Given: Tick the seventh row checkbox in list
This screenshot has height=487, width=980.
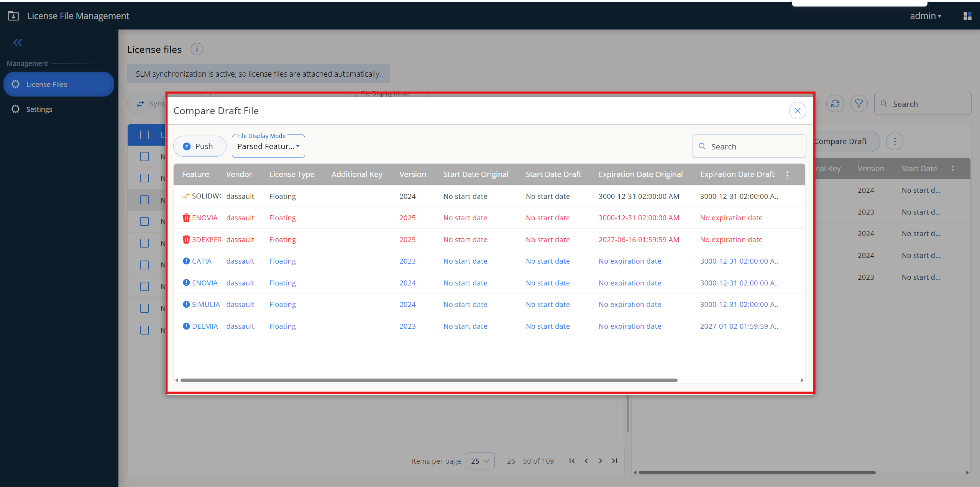Looking at the screenshot, I should pos(144,286).
